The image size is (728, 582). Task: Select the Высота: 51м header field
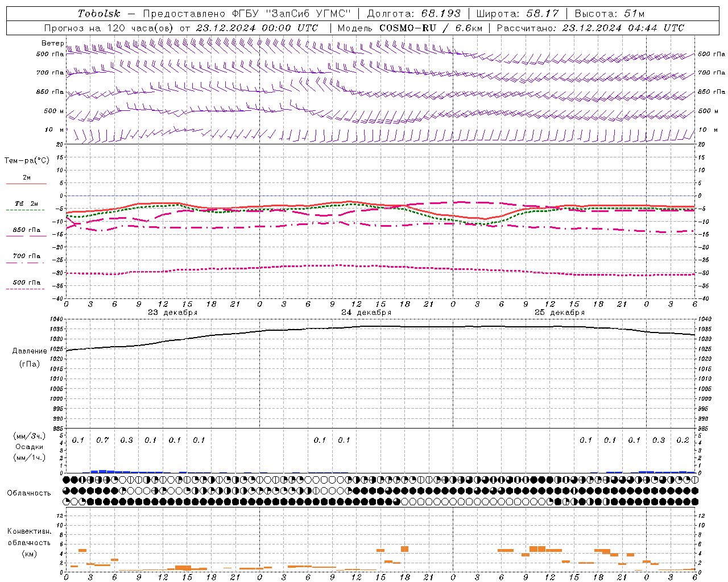click(609, 14)
